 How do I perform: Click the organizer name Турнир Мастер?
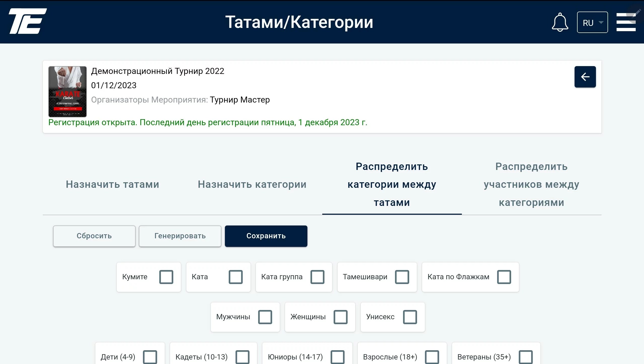(x=240, y=100)
